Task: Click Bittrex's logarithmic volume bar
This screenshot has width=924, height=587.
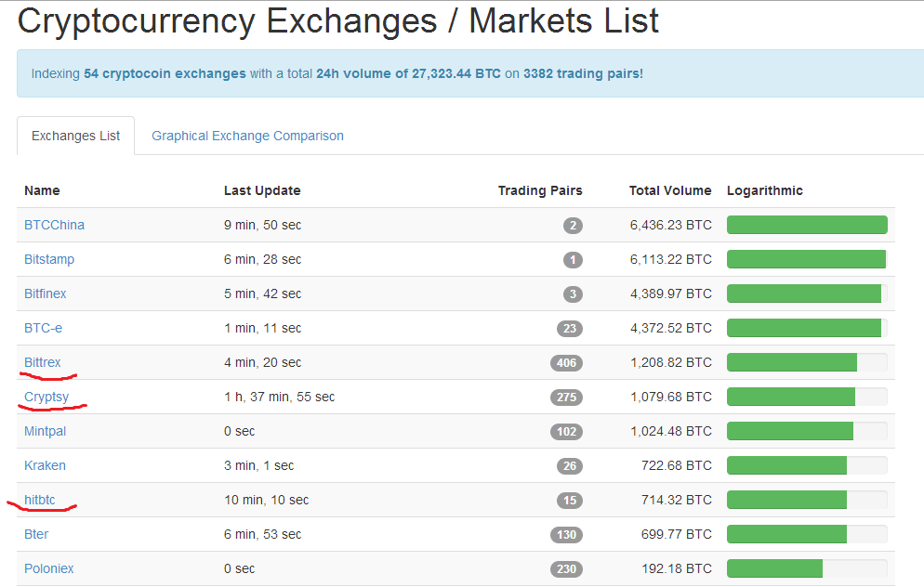Action: 807,362
